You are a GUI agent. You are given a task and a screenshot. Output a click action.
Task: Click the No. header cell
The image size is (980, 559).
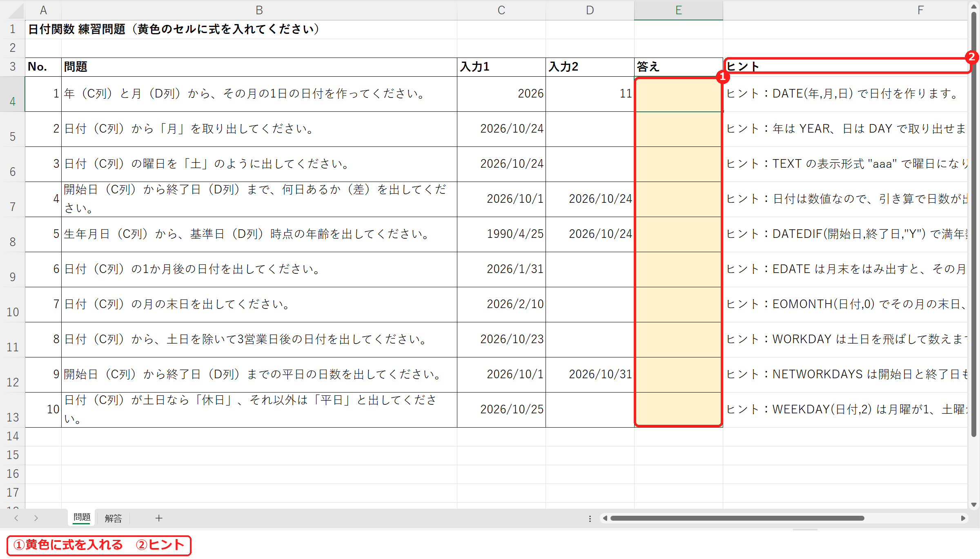pyautogui.click(x=43, y=67)
